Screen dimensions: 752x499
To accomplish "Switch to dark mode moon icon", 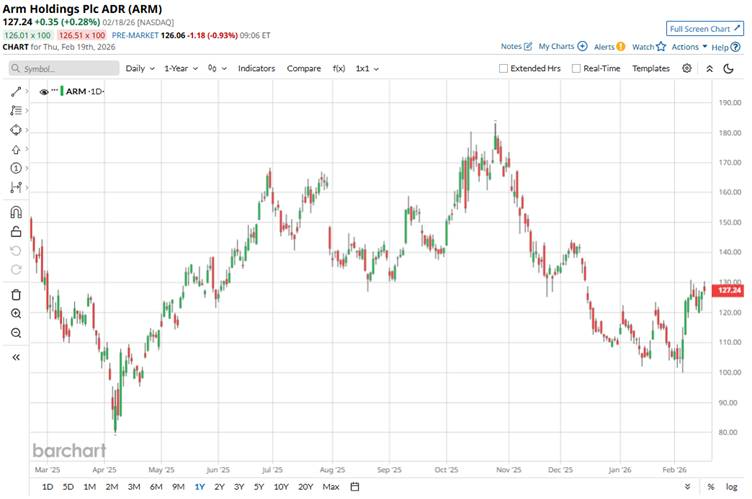I will (x=728, y=69).
